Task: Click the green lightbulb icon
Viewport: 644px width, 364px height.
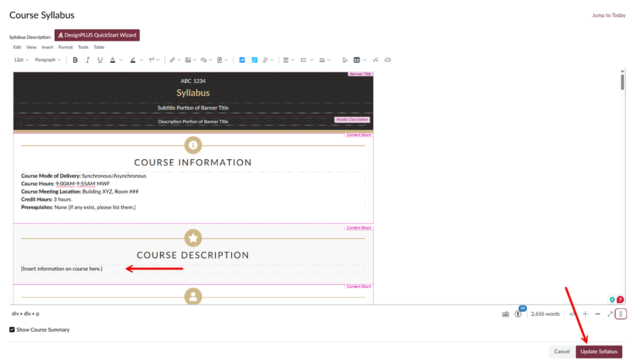Action: [612, 299]
